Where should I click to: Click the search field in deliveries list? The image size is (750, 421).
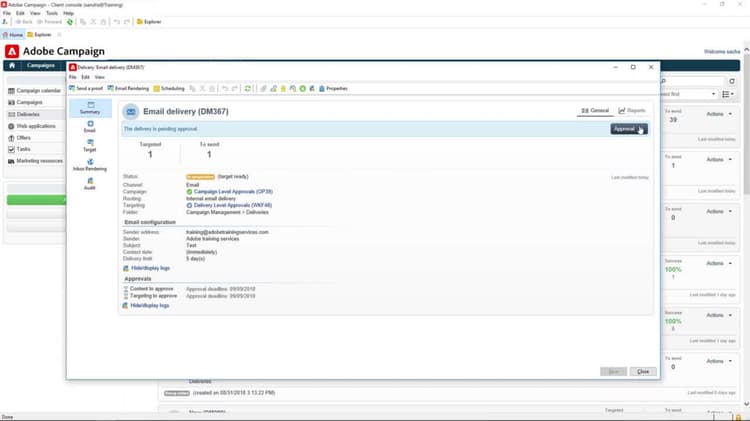pos(692,81)
